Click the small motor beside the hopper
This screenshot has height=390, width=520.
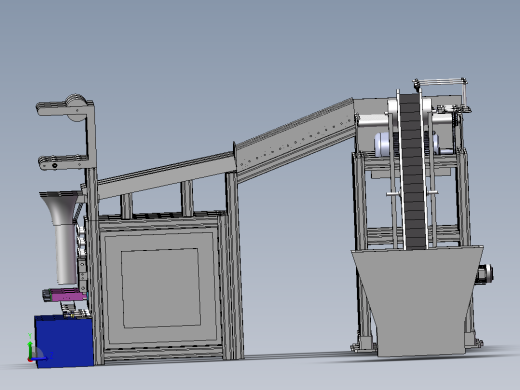click(485, 274)
